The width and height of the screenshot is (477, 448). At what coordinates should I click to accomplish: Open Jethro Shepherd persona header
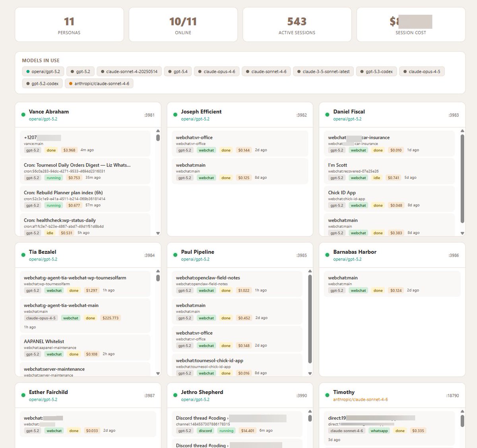point(240,395)
